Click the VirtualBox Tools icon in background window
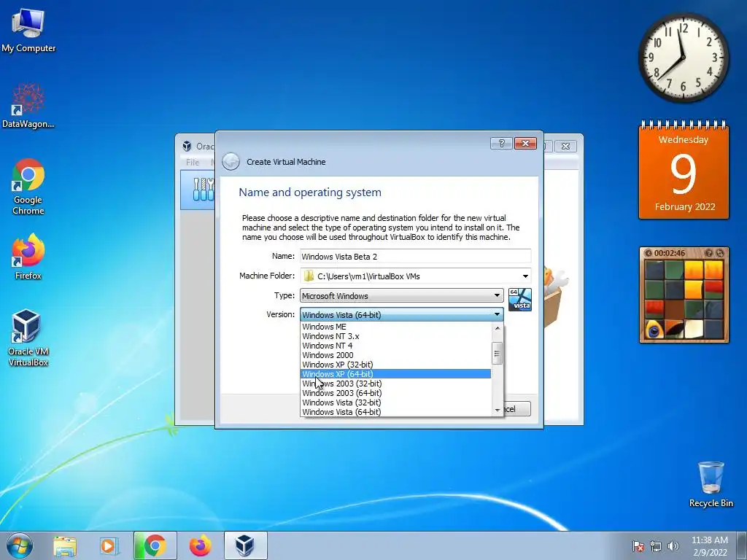 [x=204, y=190]
